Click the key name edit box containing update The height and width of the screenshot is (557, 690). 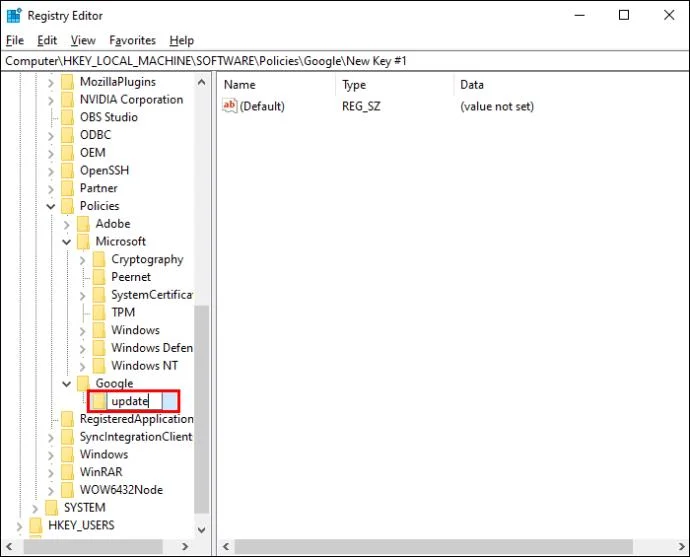tap(135, 401)
